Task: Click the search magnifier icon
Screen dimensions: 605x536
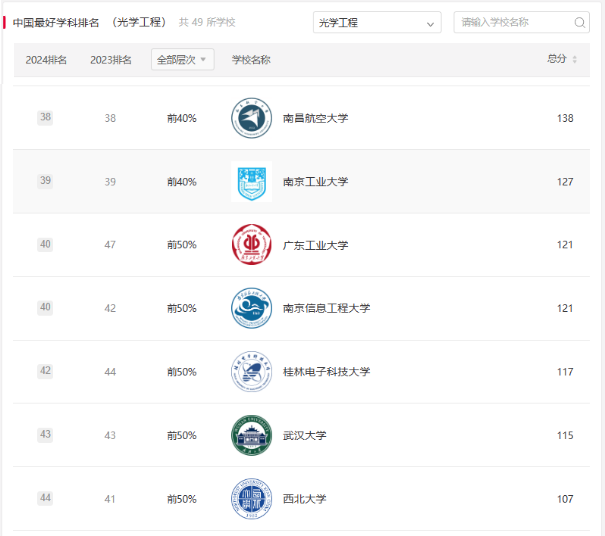Action: coord(580,22)
